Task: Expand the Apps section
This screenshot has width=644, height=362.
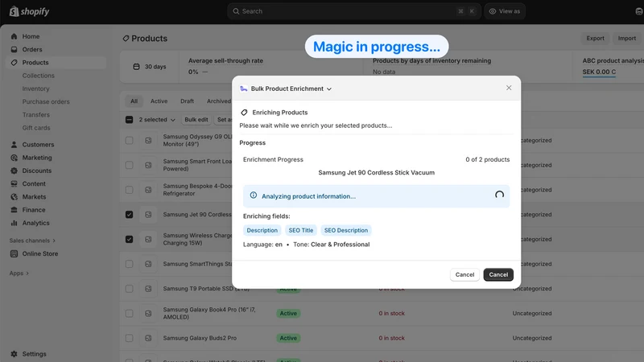Action: click(x=19, y=274)
